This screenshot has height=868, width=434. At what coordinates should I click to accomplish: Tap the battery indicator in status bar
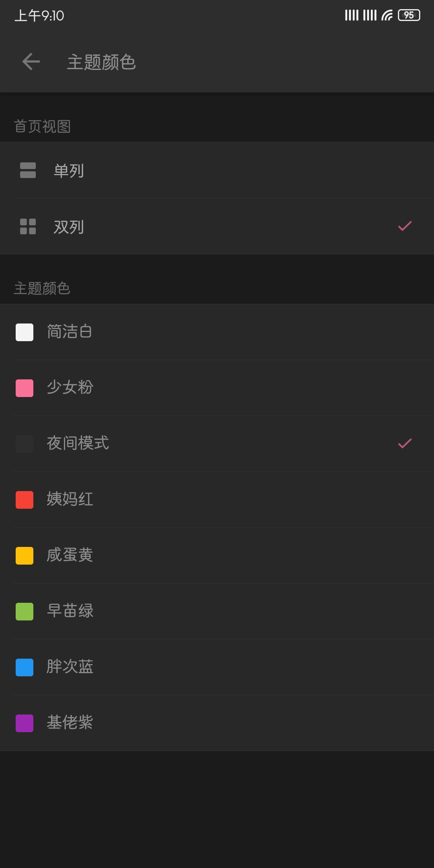[x=409, y=15]
